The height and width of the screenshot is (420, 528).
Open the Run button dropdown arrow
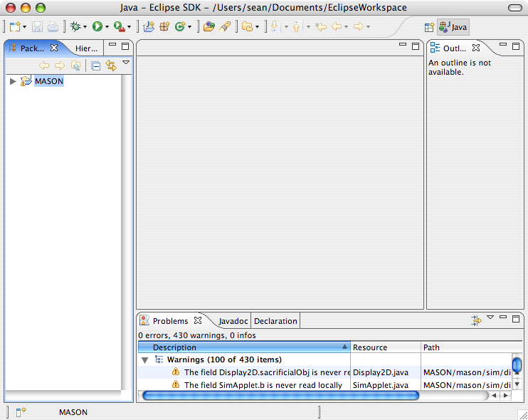tap(107, 27)
